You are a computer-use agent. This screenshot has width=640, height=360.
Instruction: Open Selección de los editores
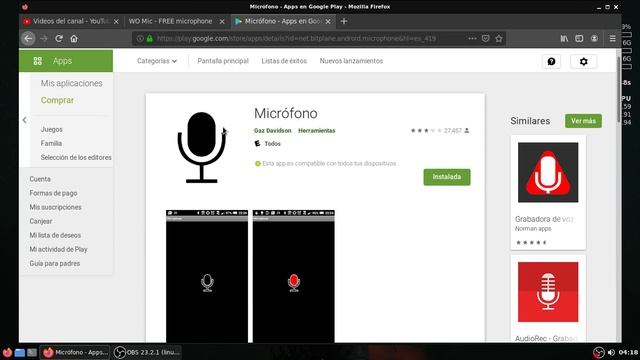[x=76, y=157]
